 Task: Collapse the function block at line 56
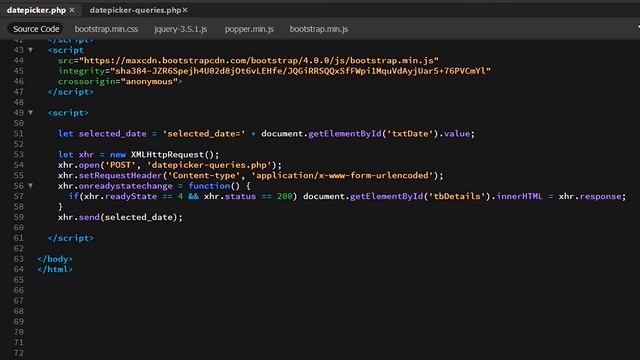pos(30,186)
